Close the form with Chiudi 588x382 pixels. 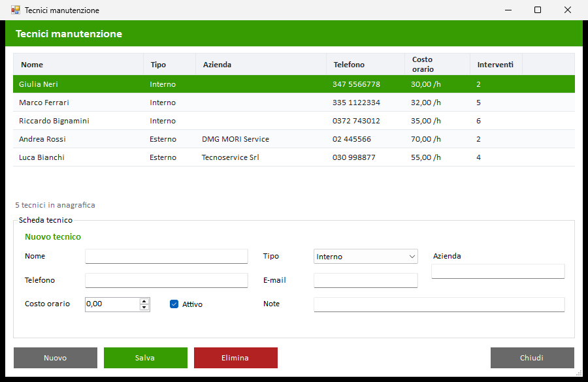[x=532, y=358]
